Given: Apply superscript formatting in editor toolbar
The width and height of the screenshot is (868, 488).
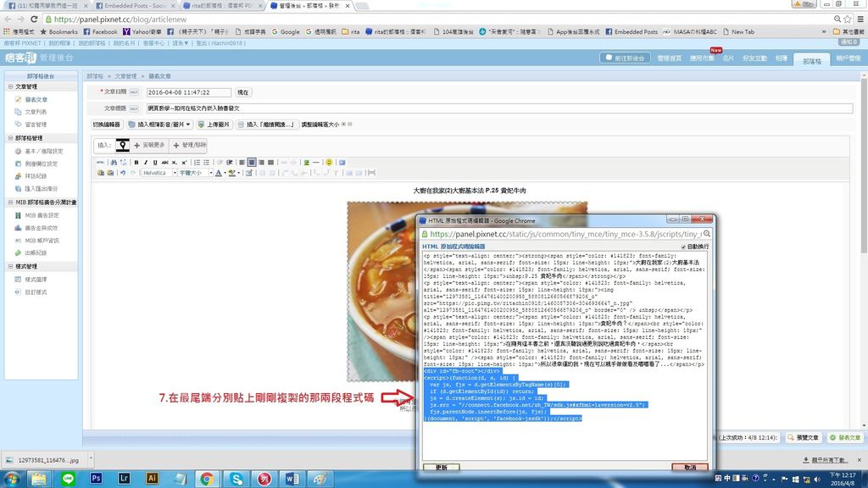Looking at the screenshot, I should [184, 162].
